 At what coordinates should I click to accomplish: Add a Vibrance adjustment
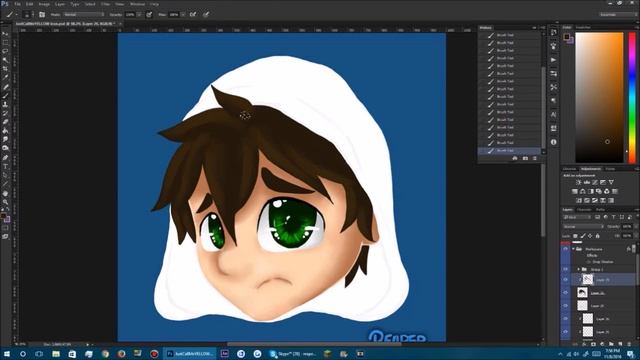coord(611,182)
